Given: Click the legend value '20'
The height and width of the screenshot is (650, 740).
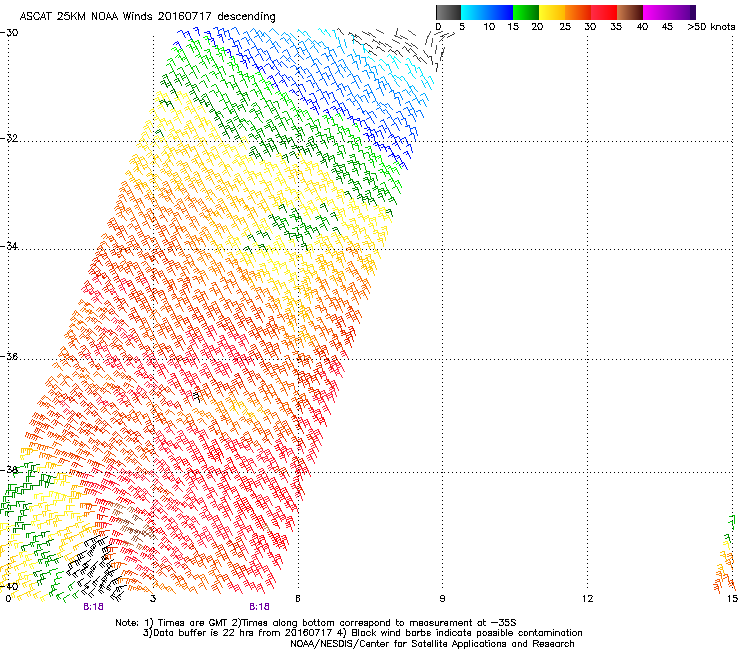Looking at the screenshot, I should pos(537,27).
